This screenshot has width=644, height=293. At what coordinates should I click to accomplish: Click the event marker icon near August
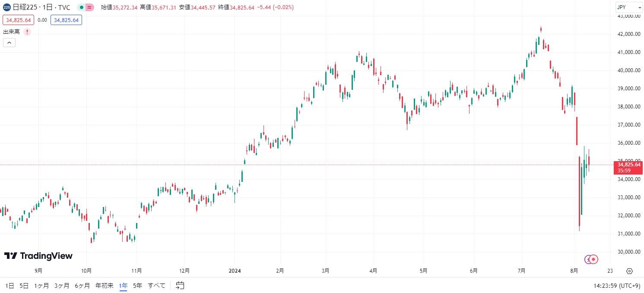pos(593,259)
